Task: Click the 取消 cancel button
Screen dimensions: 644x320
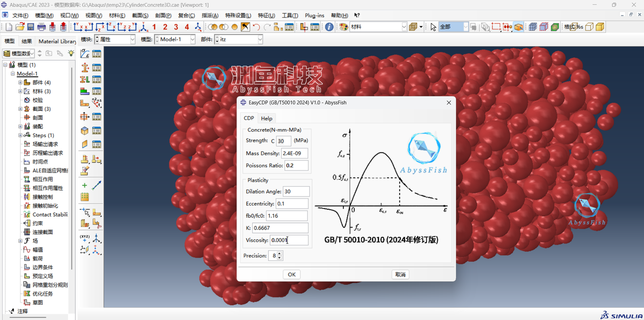Action: point(400,274)
